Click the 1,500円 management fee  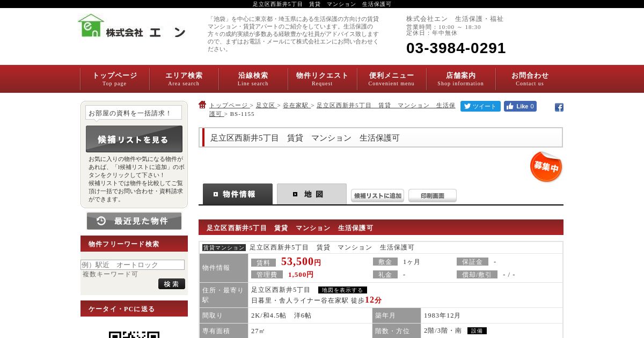pos(301,275)
